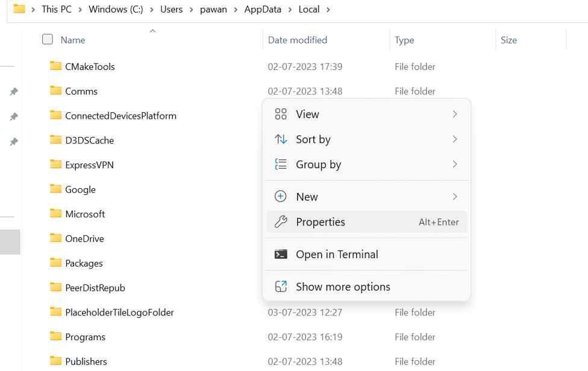Click the wrench icon beside Properties

281,222
